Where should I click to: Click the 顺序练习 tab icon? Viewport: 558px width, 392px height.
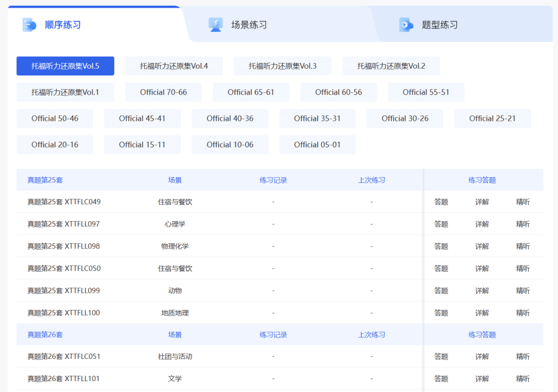(29, 25)
